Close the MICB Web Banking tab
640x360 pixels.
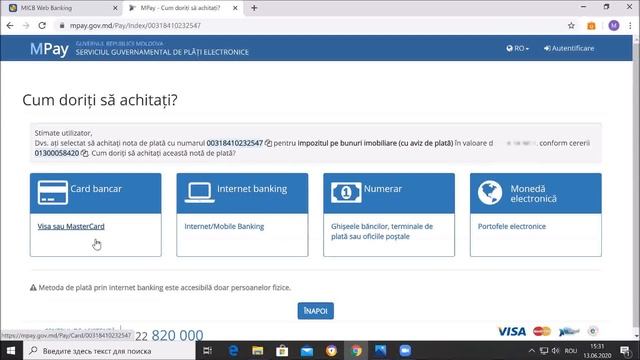115,8
